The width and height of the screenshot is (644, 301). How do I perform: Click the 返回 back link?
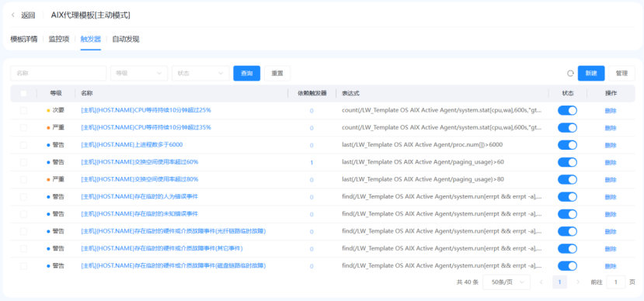pyautogui.click(x=28, y=16)
